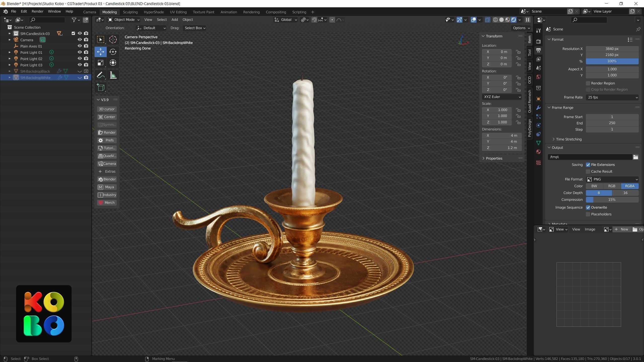The image size is (644, 362).
Task: Toggle the File Extensions checkbox
Action: point(588,165)
